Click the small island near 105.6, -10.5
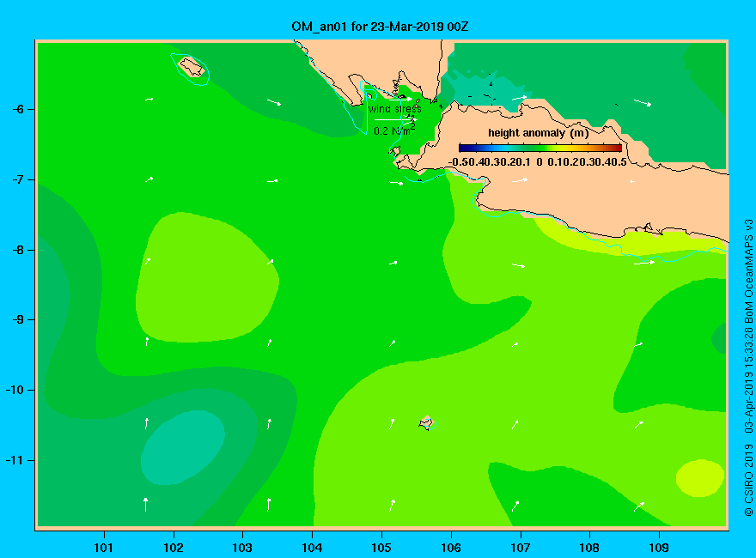 coord(427,423)
